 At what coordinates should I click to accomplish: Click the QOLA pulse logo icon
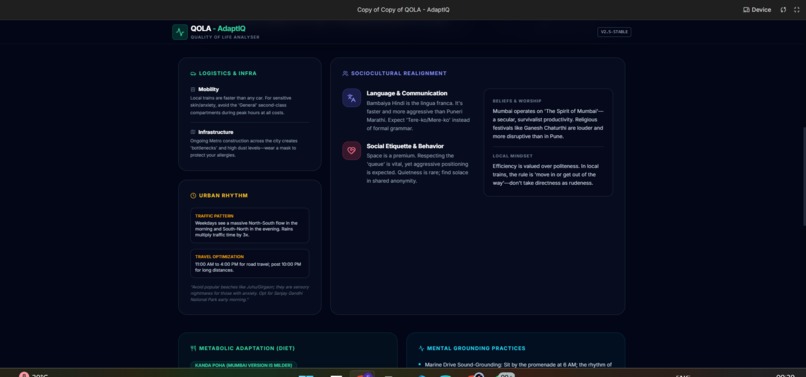coord(180,32)
